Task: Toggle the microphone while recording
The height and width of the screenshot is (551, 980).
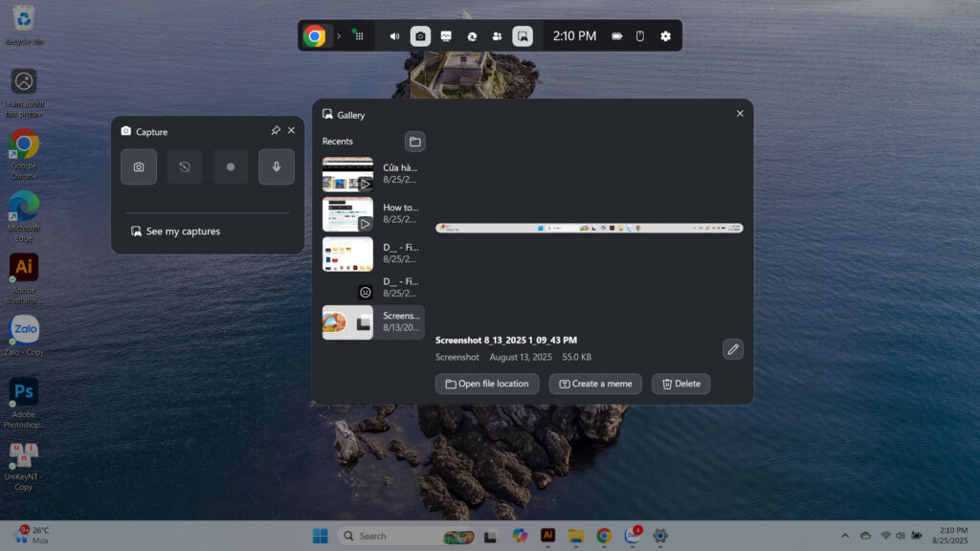Action: (277, 166)
